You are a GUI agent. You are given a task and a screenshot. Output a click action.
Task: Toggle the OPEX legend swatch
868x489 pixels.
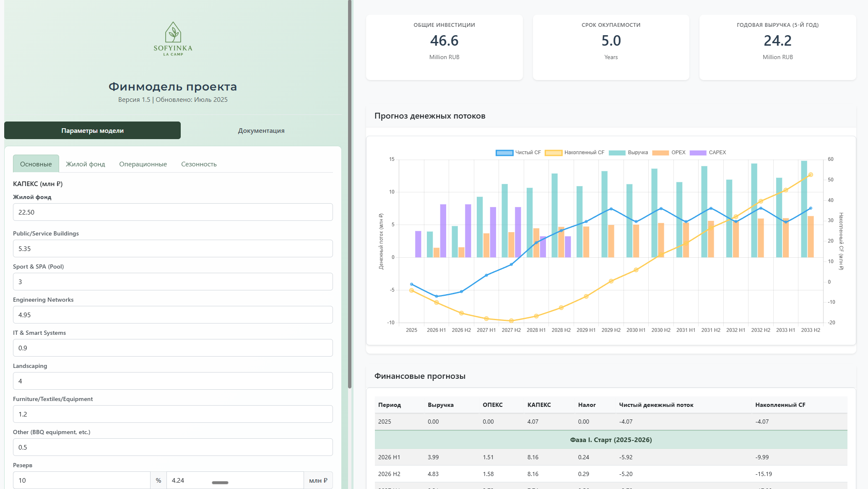pyautogui.click(x=661, y=153)
